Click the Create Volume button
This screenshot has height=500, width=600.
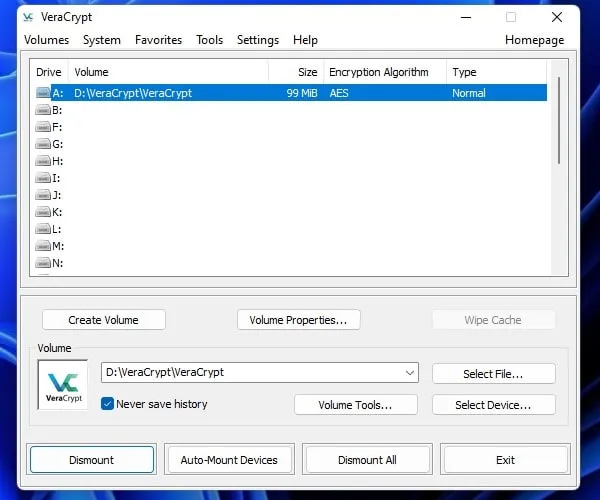point(104,320)
